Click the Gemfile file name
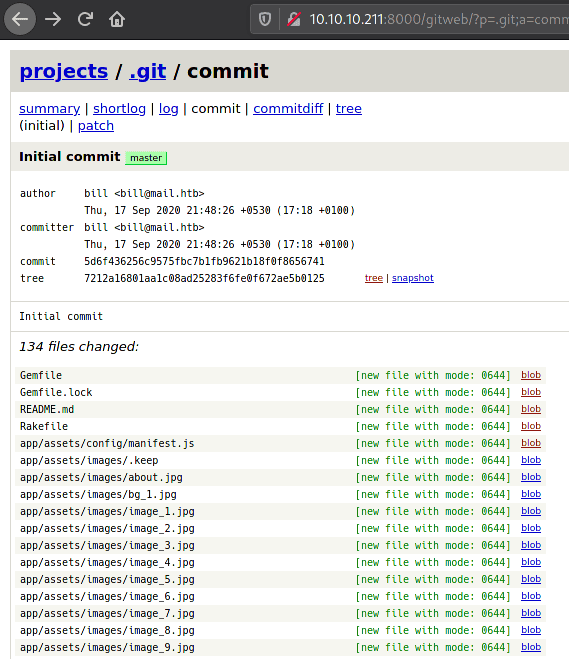The image size is (569, 659). click(41, 375)
